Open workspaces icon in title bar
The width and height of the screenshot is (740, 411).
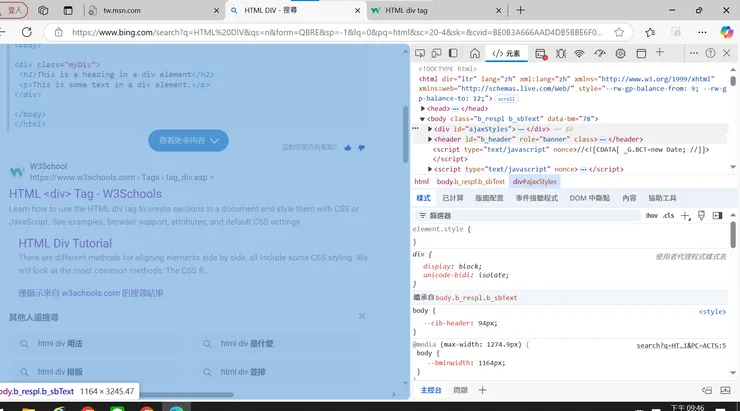(43, 10)
